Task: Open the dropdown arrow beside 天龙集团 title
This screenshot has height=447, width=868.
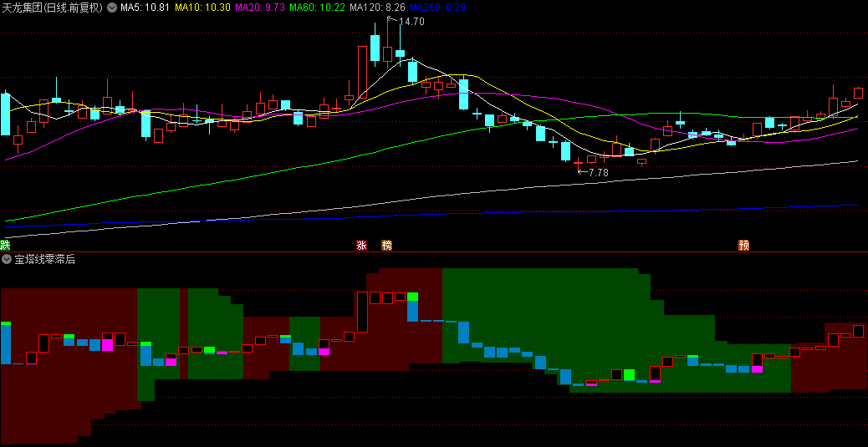Action: click(x=111, y=8)
